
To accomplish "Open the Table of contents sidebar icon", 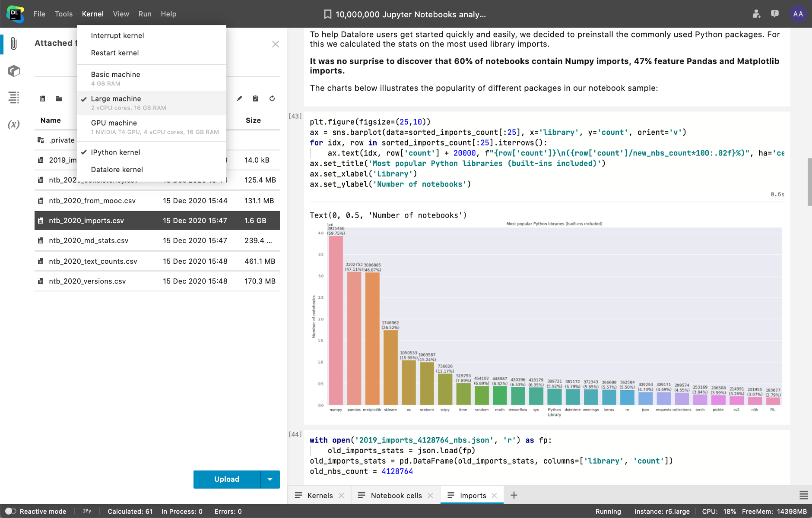I will pyautogui.click(x=14, y=98).
